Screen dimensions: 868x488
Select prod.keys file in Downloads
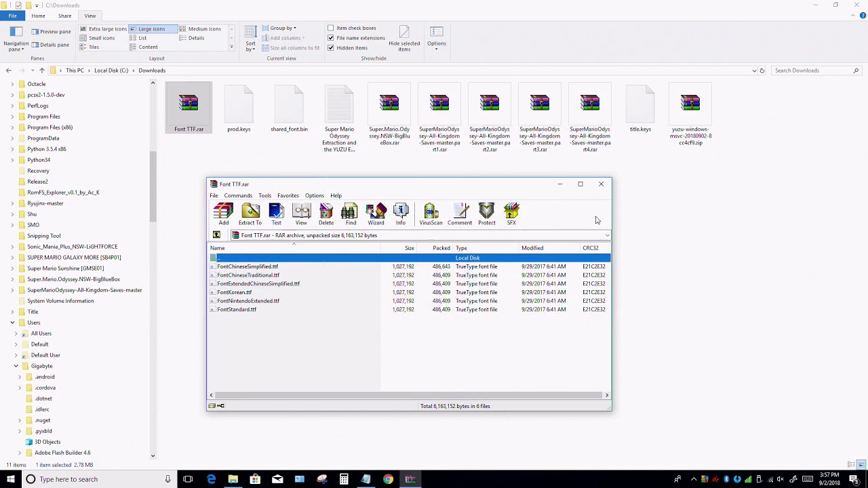[239, 108]
